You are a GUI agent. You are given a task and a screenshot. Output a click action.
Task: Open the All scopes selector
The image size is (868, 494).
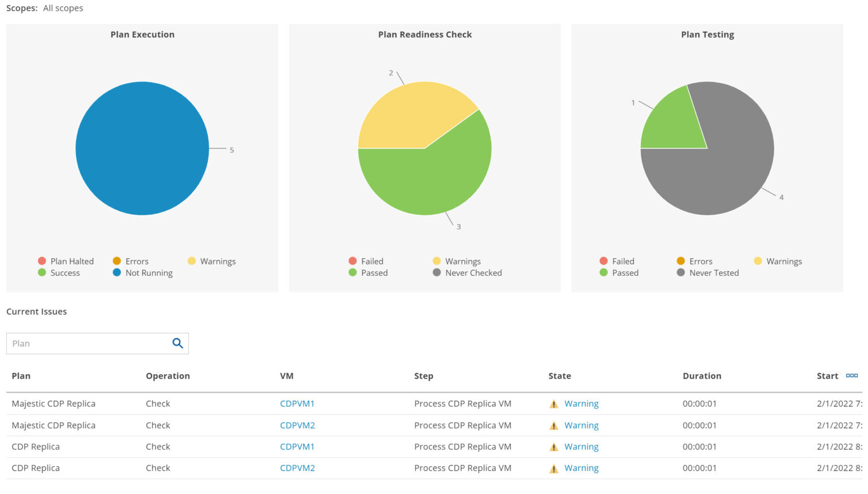(63, 8)
